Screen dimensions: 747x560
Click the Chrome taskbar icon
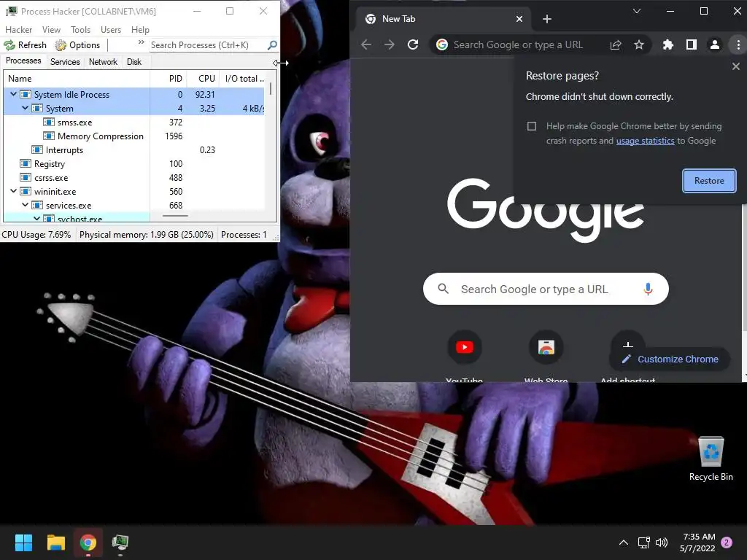point(88,542)
